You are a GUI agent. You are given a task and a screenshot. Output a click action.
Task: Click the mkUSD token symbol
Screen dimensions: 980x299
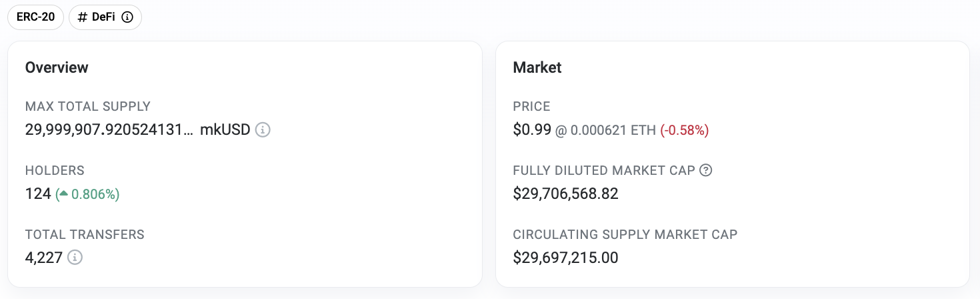[225, 129]
